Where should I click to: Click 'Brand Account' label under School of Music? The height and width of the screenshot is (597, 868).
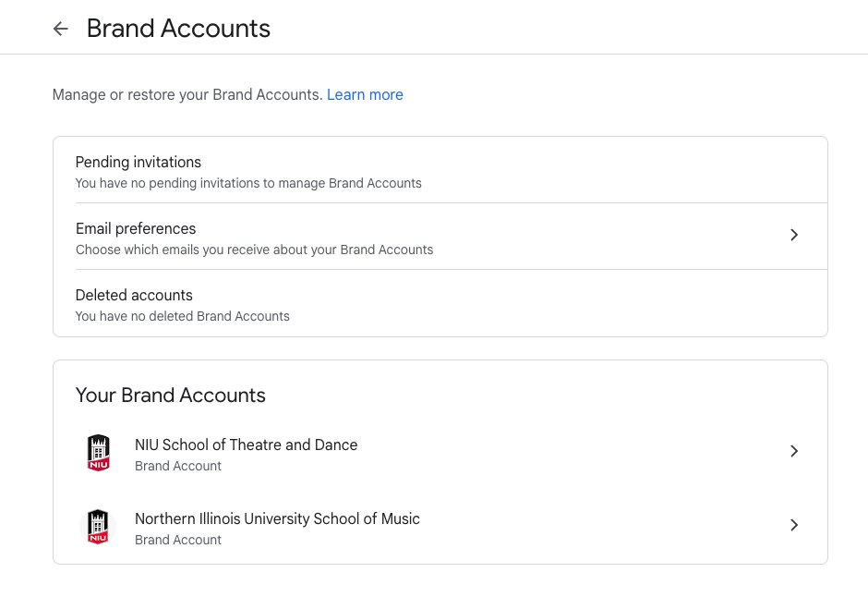click(x=177, y=540)
